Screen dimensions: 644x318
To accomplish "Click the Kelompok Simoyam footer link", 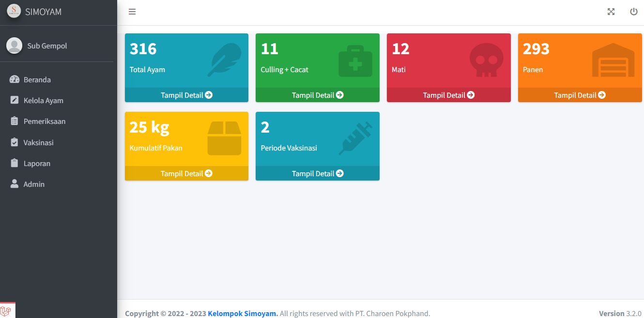I will pyautogui.click(x=242, y=313).
